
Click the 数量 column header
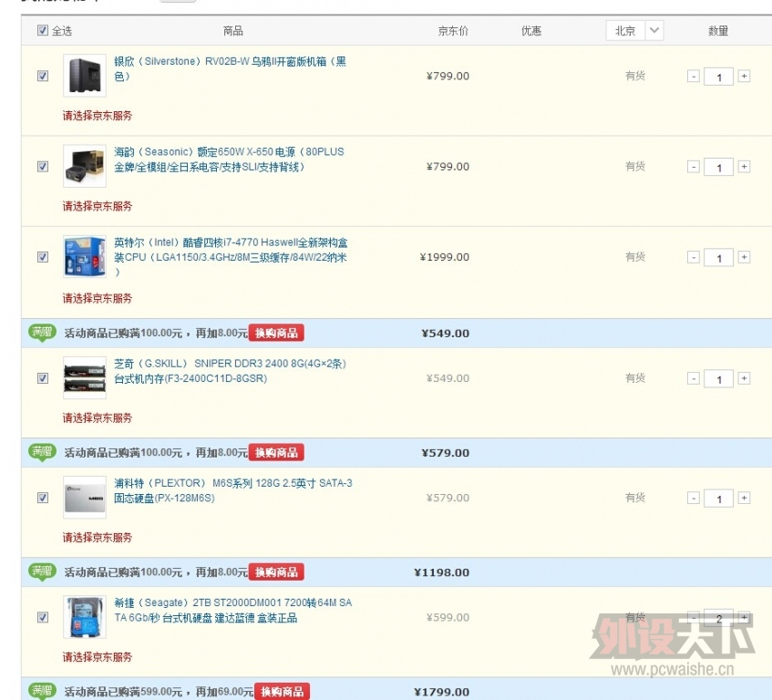coord(718,31)
